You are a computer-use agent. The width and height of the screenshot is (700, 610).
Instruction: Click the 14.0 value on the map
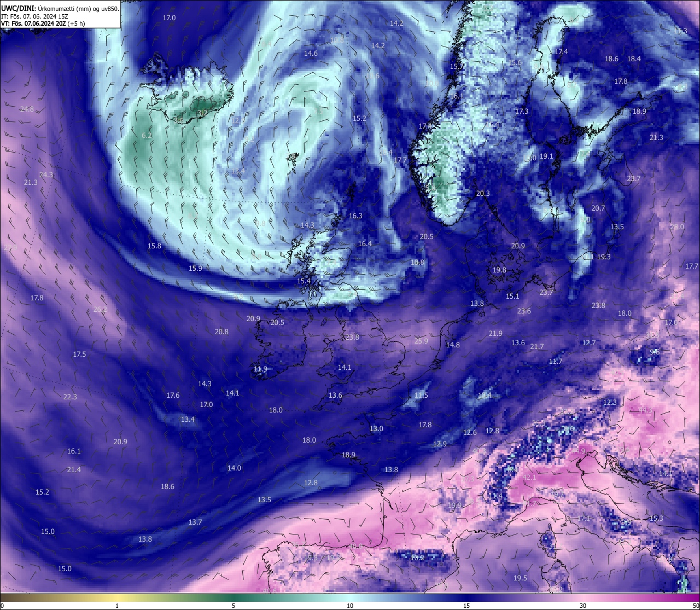(234, 468)
